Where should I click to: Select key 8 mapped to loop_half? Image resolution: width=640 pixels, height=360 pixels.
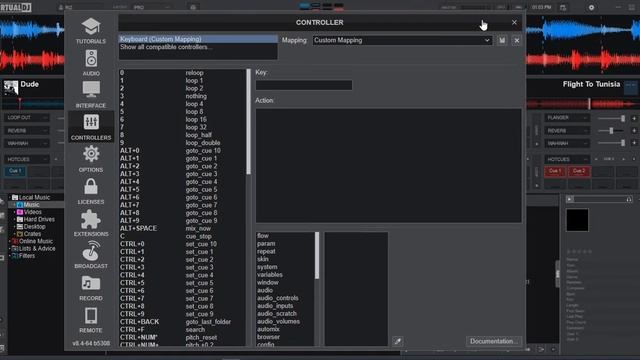point(182,135)
